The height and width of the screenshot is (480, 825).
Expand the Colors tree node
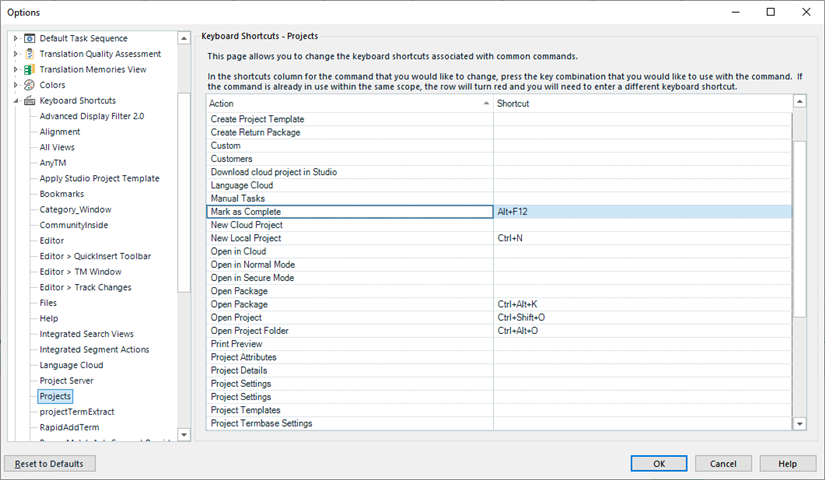[15, 85]
